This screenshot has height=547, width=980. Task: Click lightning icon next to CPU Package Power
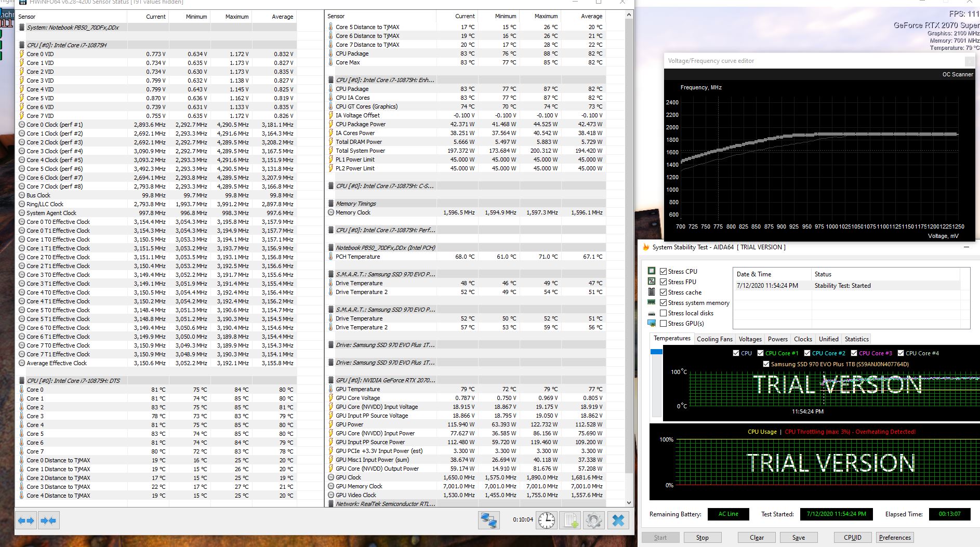pos(331,124)
